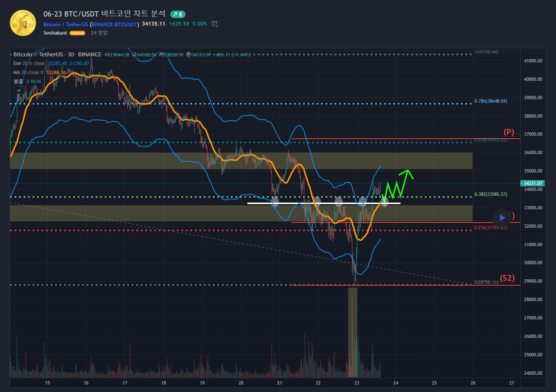Collapse the indicator legend with the chevron
This screenshot has width=556, height=392.
19,91
